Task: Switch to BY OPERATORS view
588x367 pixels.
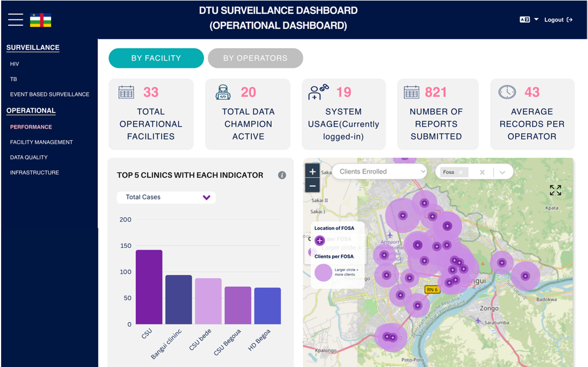Action: (255, 58)
